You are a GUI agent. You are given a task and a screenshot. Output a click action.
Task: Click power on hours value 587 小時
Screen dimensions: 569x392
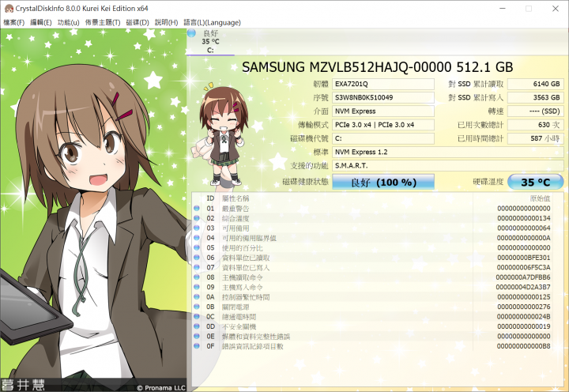click(x=535, y=138)
